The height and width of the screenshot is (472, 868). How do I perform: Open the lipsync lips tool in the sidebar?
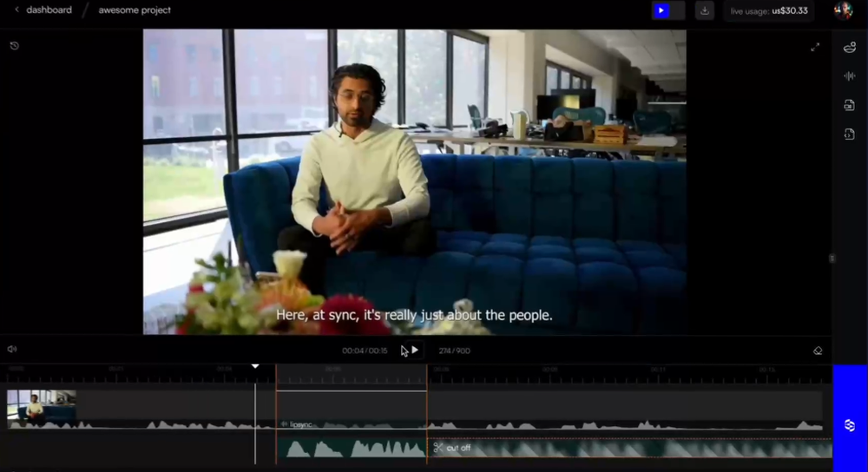tap(850, 48)
